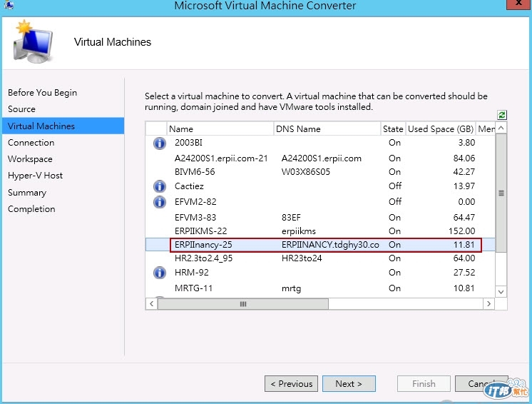This screenshot has height=404, width=532.
Task: Click DNS name erpiikms
Action: (299, 231)
